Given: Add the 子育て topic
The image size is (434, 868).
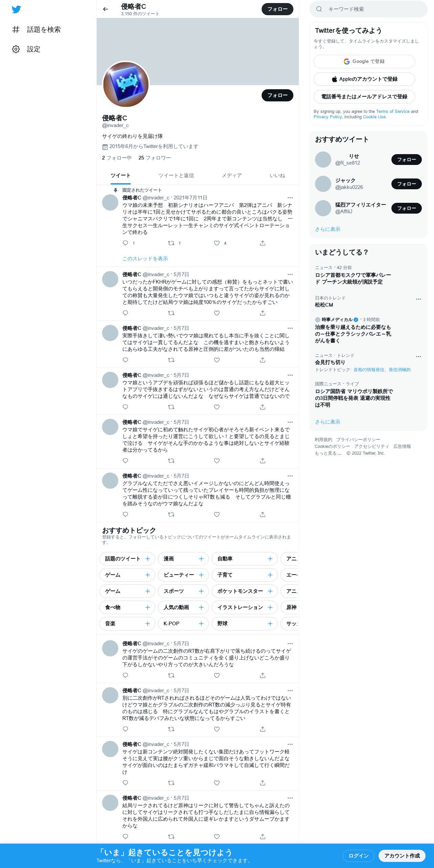Looking at the screenshot, I should (x=270, y=575).
